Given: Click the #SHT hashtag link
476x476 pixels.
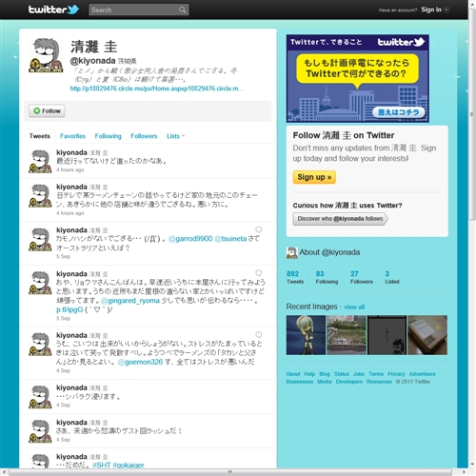Looking at the screenshot, I should click(101, 465).
